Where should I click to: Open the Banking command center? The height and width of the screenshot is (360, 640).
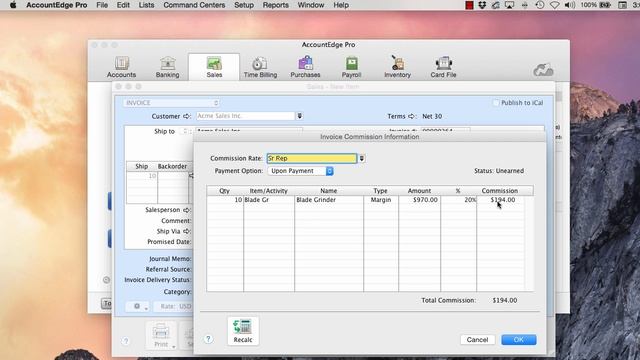coord(167,67)
